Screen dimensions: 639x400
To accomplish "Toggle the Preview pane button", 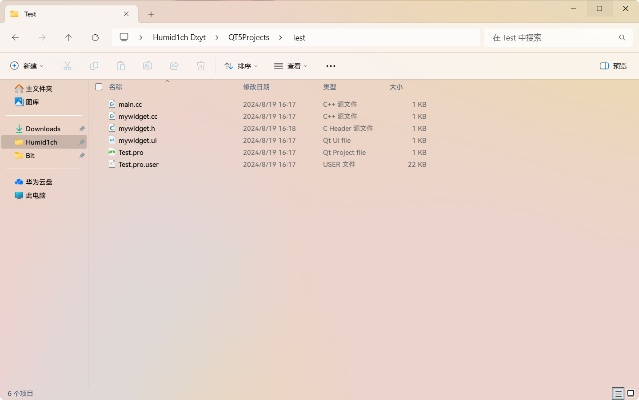I will [613, 66].
